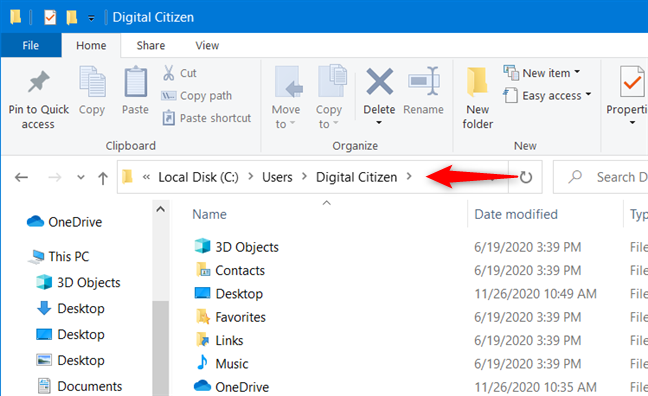Open the File tab
Viewport: 648px width, 396px height.
31,45
